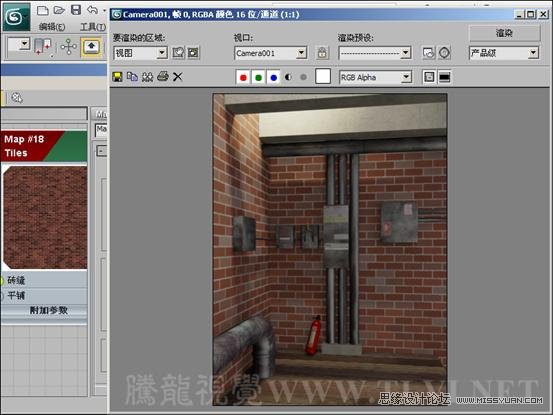Open Environment and Effects dialog icon
This screenshot has width=553, height=415.
444,53
